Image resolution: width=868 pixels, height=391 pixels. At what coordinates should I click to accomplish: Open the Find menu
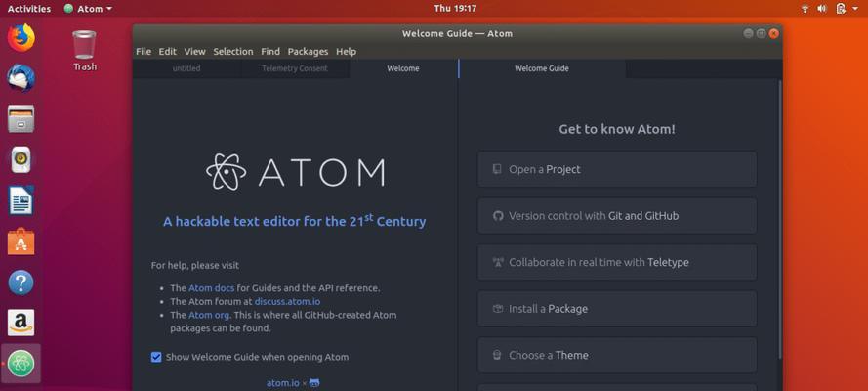[270, 51]
